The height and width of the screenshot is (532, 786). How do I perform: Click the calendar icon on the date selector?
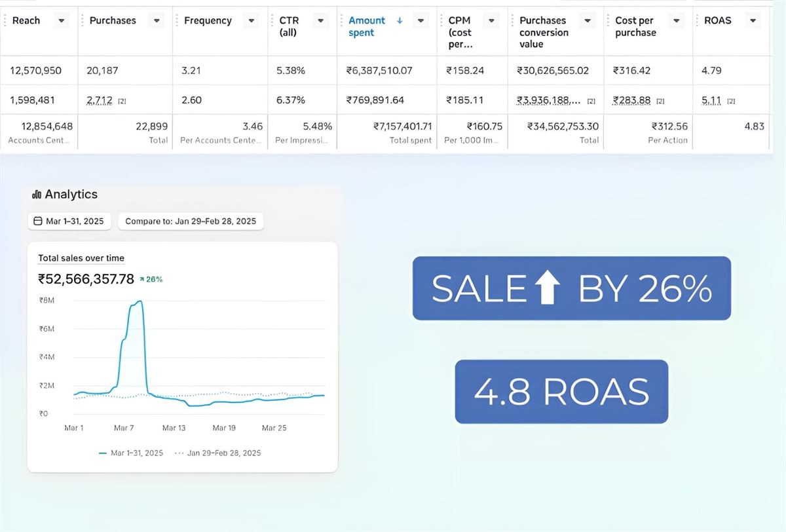37,221
